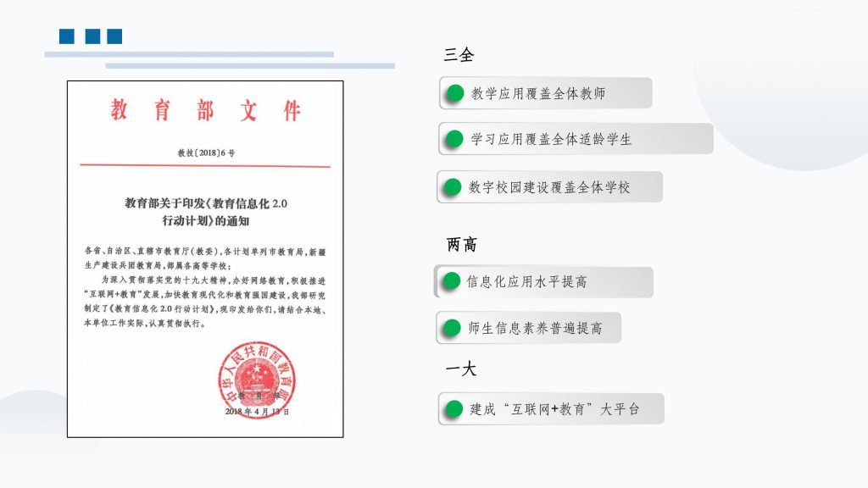The width and height of the screenshot is (868, 488).
Task: Click green dot beside 建成"互联网+教育"大平台
Action: point(455,409)
